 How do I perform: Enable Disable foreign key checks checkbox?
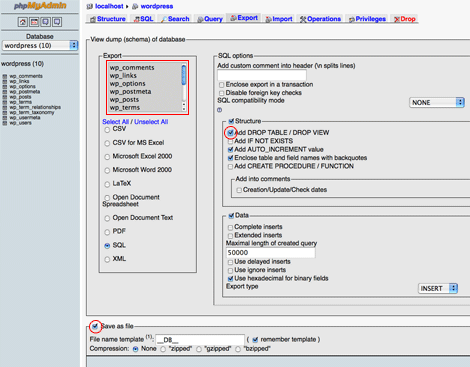(x=221, y=93)
